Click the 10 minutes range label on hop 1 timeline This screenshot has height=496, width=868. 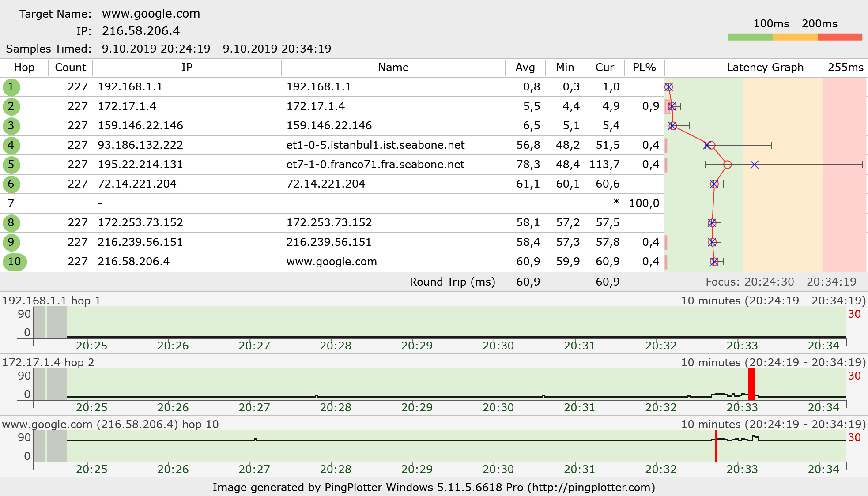(774, 301)
